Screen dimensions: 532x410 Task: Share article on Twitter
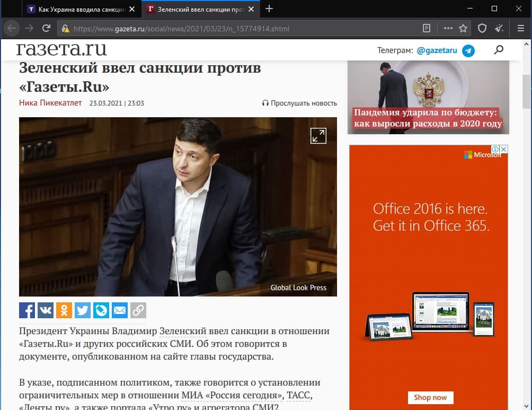coord(83,310)
